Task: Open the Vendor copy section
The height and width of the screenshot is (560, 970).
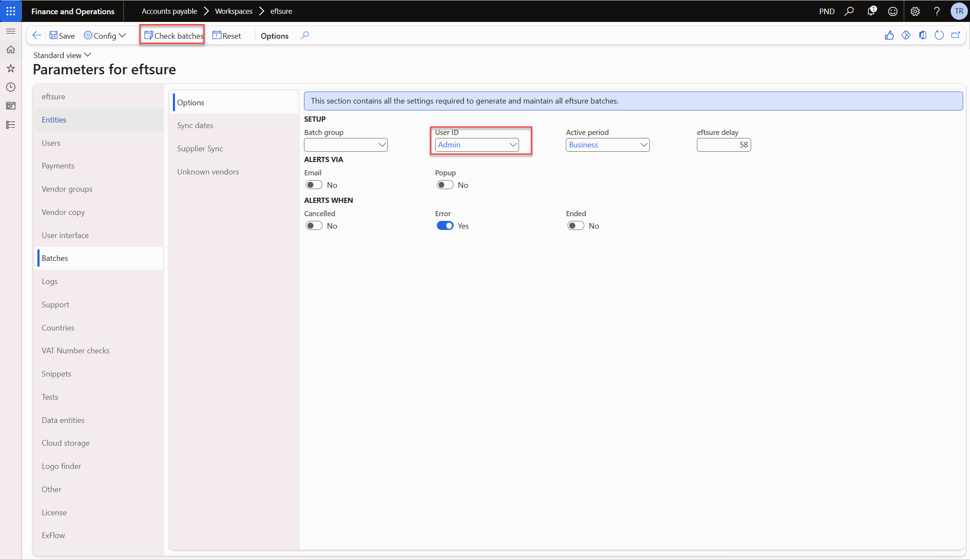Action: 99,212
